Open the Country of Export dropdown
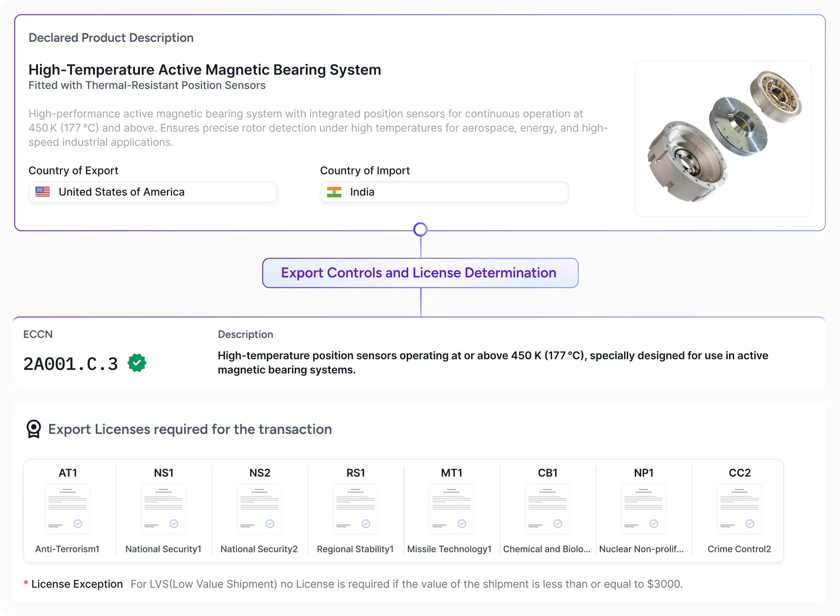This screenshot has height=616, width=840. pos(153,192)
